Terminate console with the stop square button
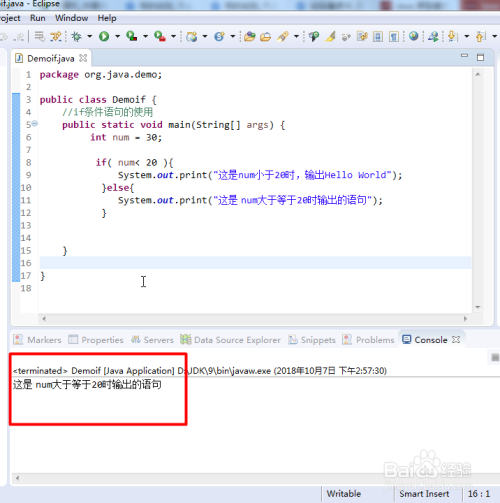The image size is (500, 503). tap(495, 358)
